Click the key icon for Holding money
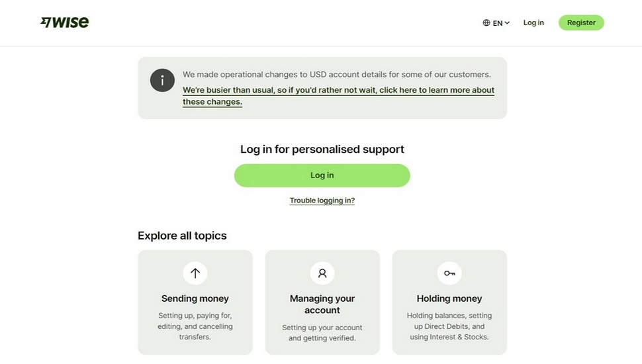Screen dimensions: 642x364 point(449,273)
